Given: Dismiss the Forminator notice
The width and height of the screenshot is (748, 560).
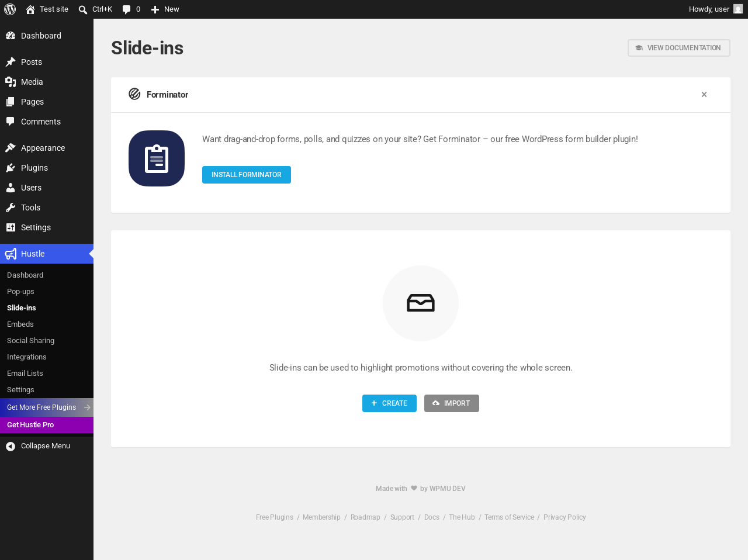Looking at the screenshot, I should 704,95.
